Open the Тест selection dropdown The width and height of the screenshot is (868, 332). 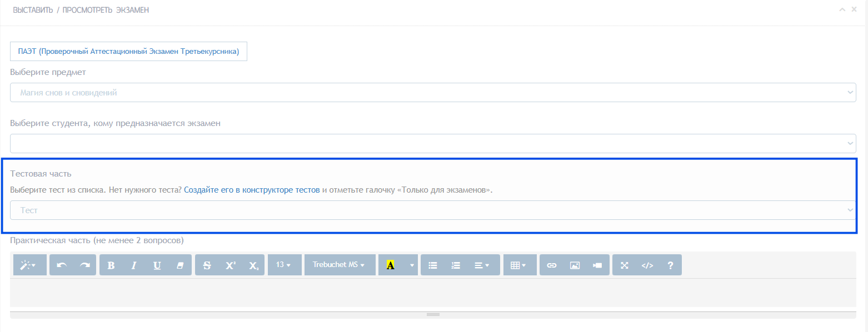pyautogui.click(x=433, y=210)
